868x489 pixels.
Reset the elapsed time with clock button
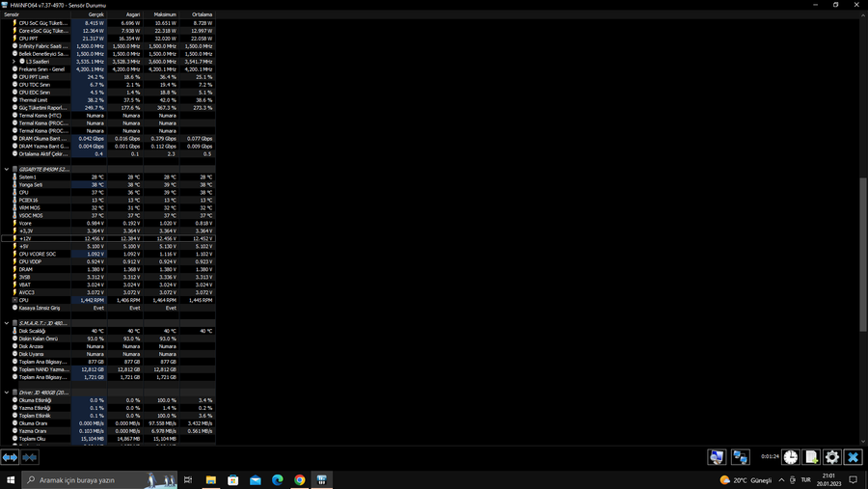[791, 457]
